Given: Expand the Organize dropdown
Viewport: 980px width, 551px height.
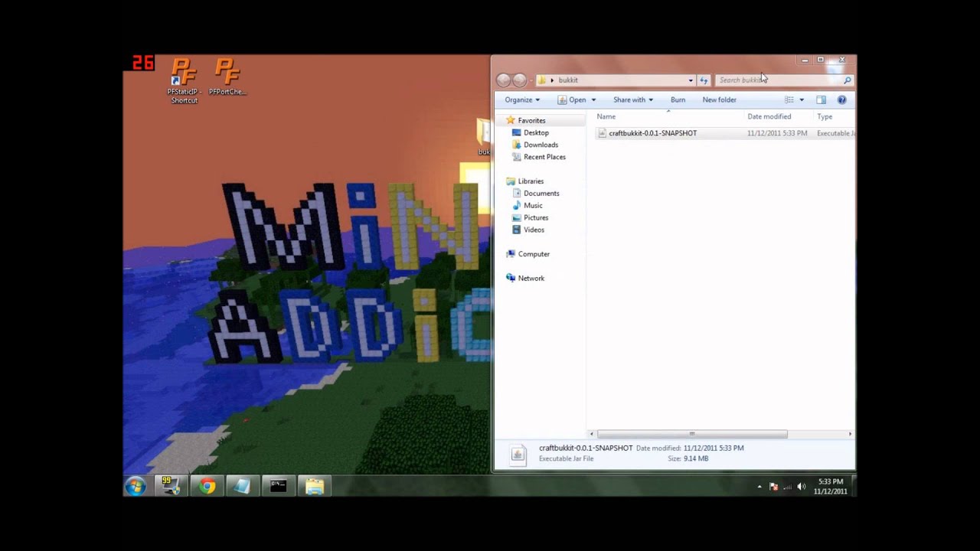Looking at the screenshot, I should [x=522, y=99].
